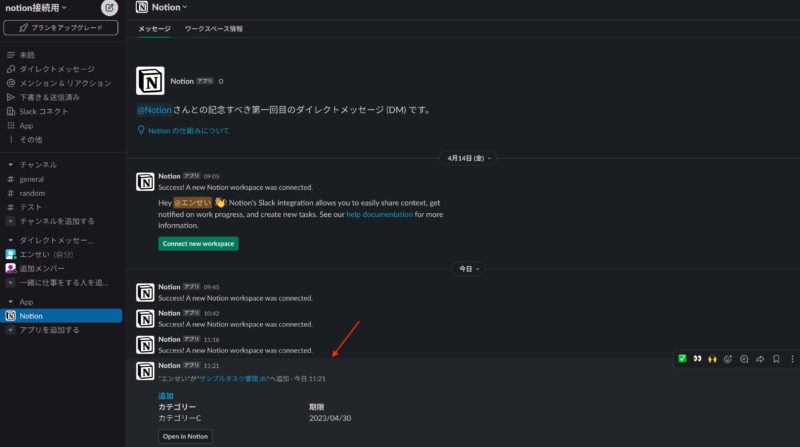Image resolution: width=800 pixels, height=447 pixels.
Task: Click Connect new workspace button
Action: pos(198,243)
